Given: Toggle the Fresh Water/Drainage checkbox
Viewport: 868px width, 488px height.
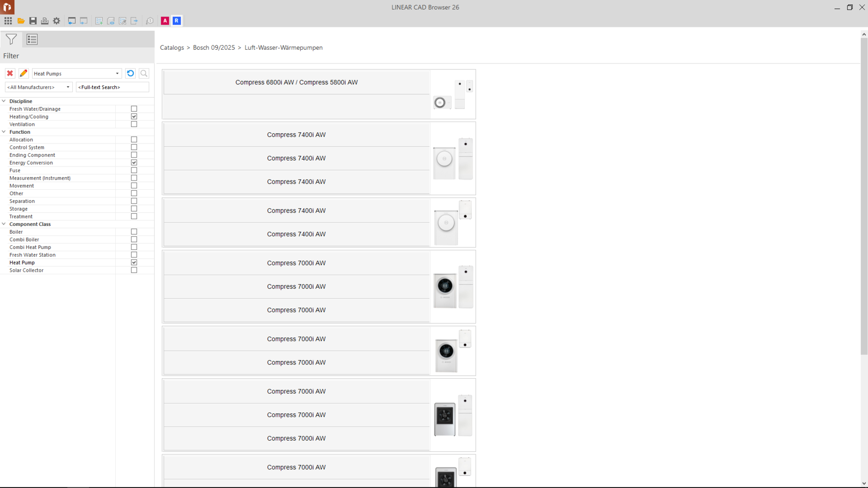Looking at the screenshot, I should 134,109.
